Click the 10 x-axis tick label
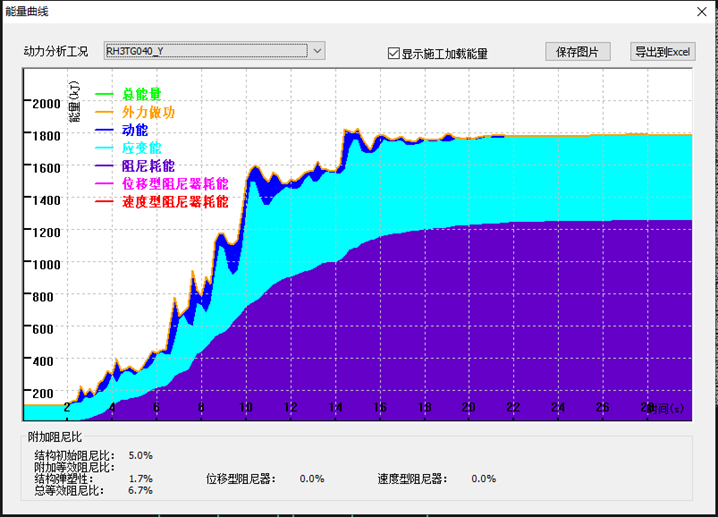This screenshot has width=718, height=517. click(246, 407)
